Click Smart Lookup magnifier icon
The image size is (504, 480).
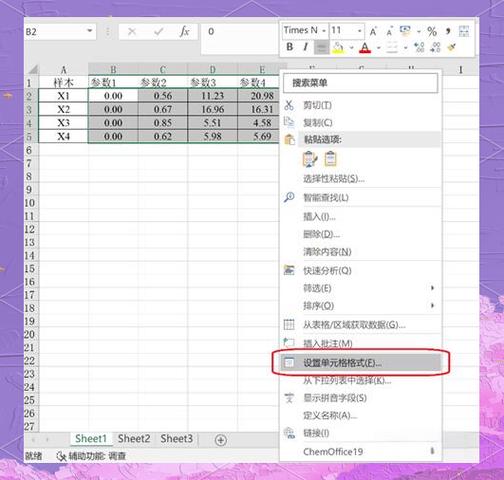pyautogui.click(x=289, y=197)
